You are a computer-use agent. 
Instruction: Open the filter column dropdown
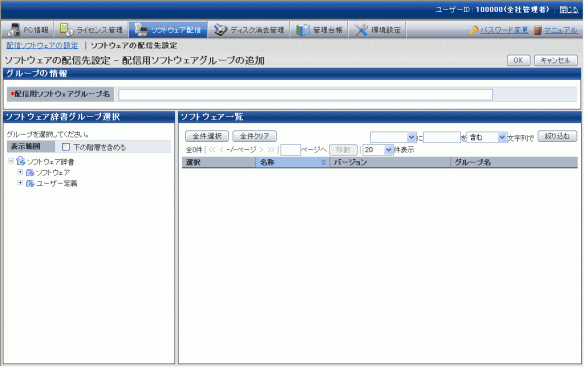(x=393, y=137)
